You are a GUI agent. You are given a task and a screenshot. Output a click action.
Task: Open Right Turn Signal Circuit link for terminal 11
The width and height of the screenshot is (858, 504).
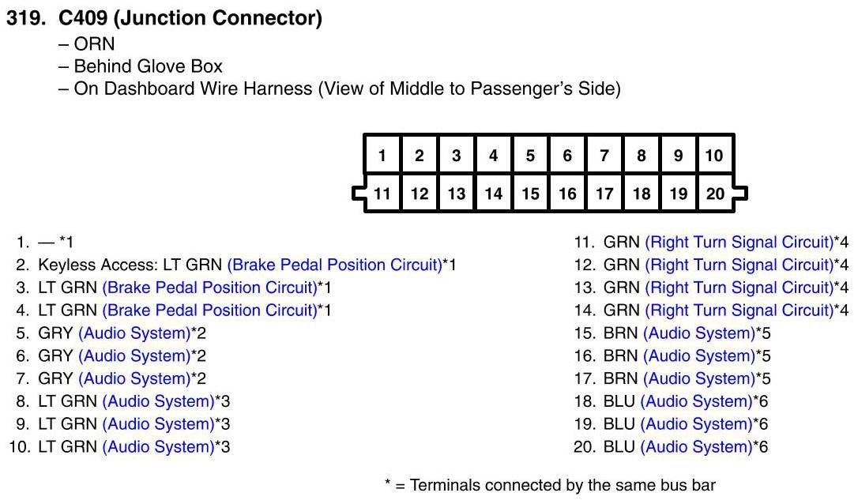coord(739,243)
